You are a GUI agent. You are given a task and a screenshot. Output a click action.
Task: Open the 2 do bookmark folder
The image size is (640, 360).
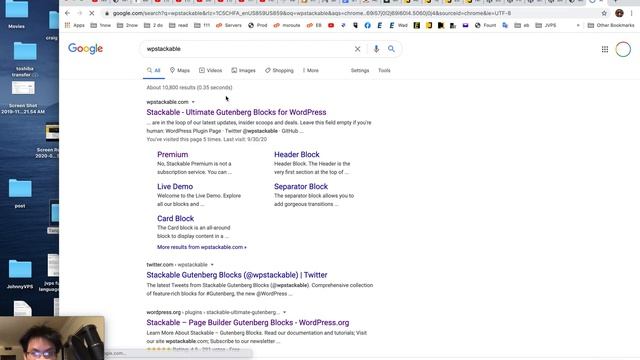(x=153, y=25)
